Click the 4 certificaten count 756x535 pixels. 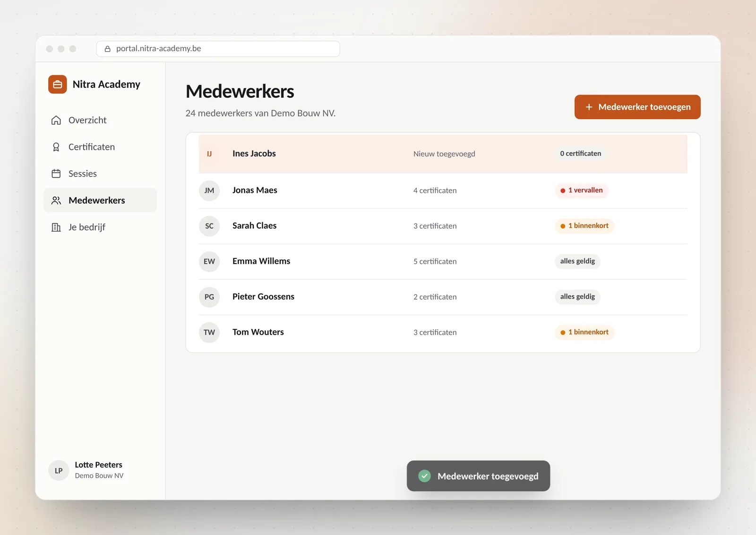pos(435,190)
